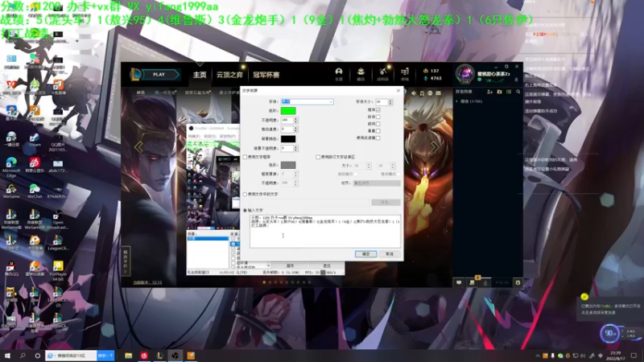Select the 输入文字 radio button
The width and height of the screenshot is (644, 362).
point(246,210)
